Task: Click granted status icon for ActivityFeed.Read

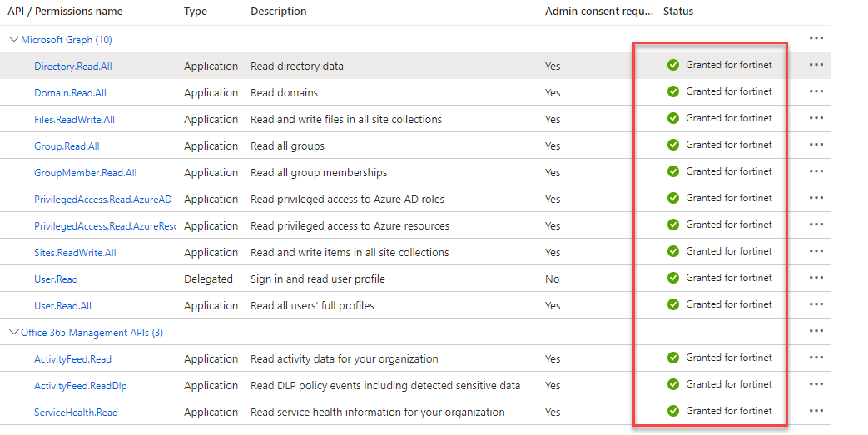Action: tap(673, 358)
